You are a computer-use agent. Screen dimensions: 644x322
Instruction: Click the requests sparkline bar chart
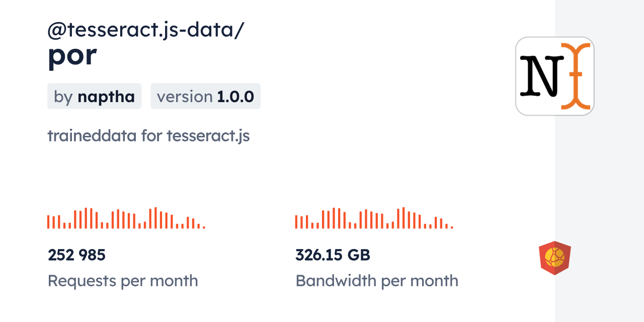(x=126, y=218)
